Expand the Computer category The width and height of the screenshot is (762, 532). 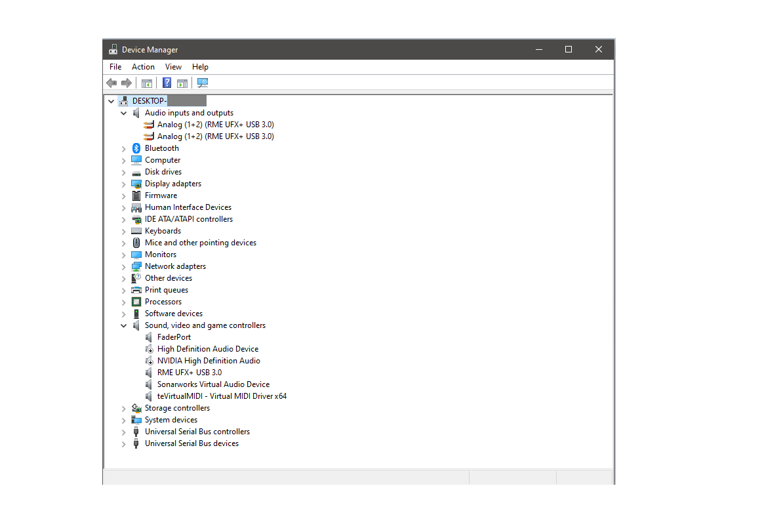pyautogui.click(x=123, y=161)
